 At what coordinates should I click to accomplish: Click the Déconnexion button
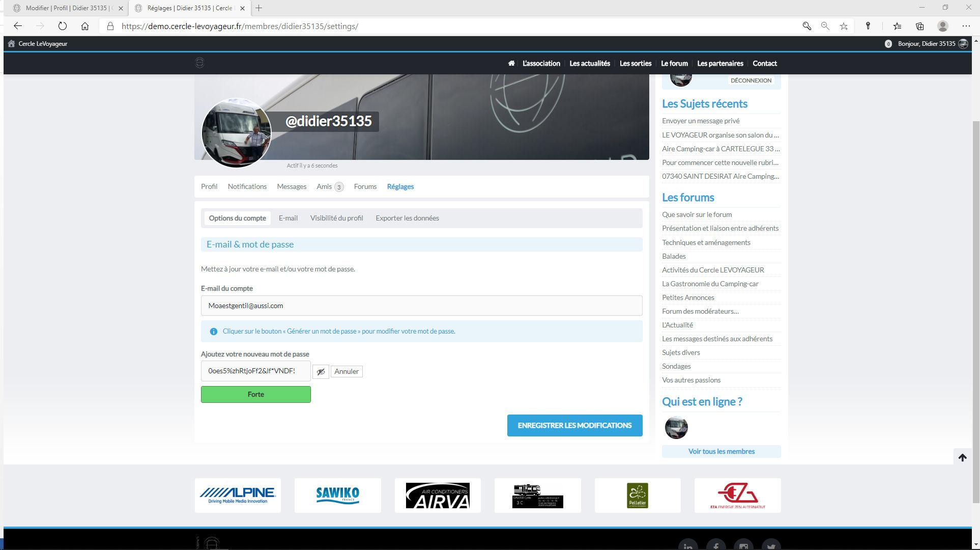pos(751,80)
